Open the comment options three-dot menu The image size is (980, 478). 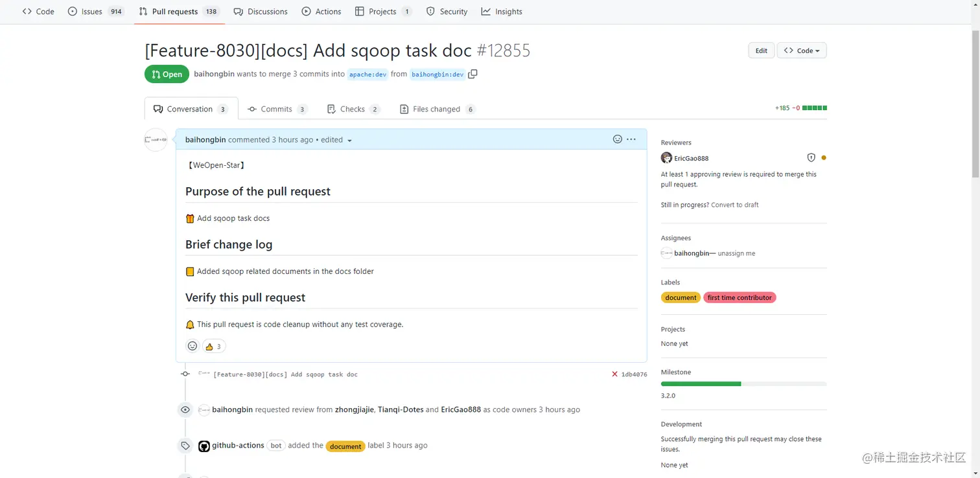pos(631,139)
